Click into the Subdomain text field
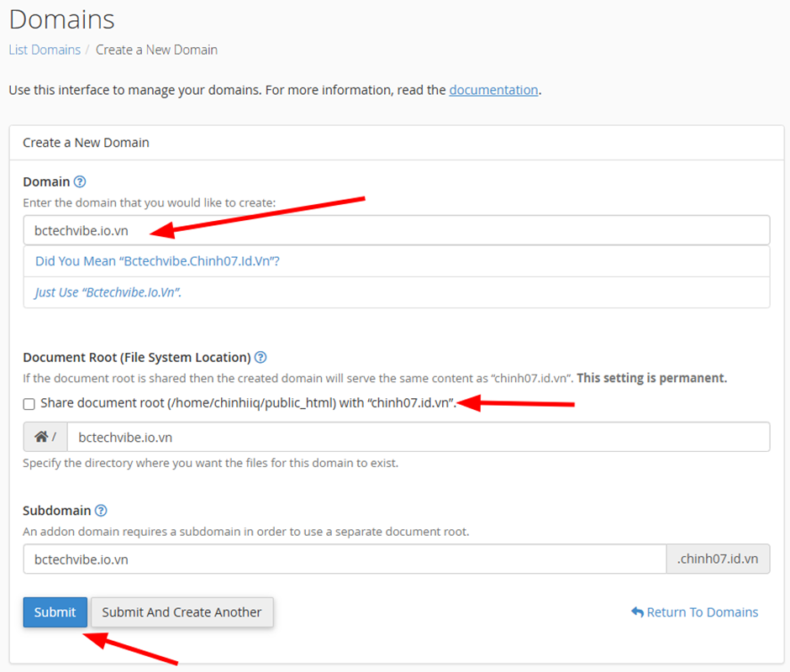Screen dimensions: 790x672 [345, 559]
